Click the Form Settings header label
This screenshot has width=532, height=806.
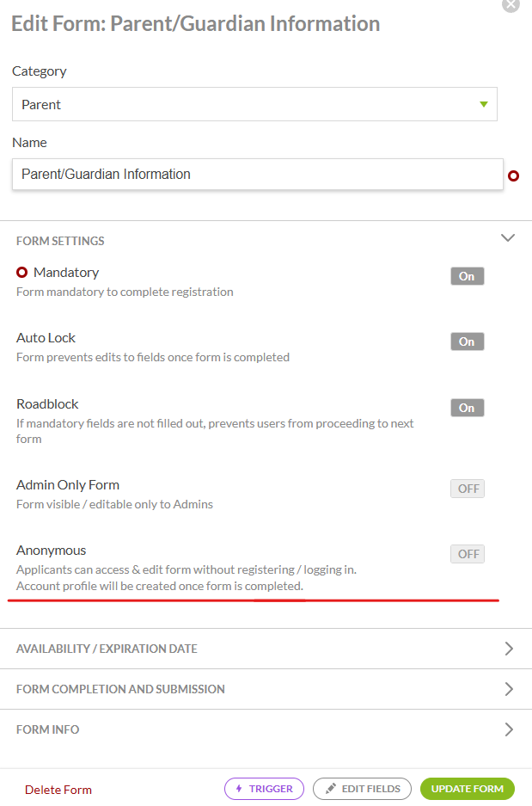point(60,241)
